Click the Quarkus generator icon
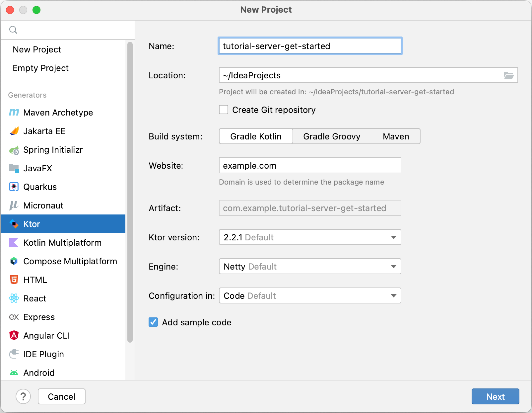532x413 pixels. (14, 187)
